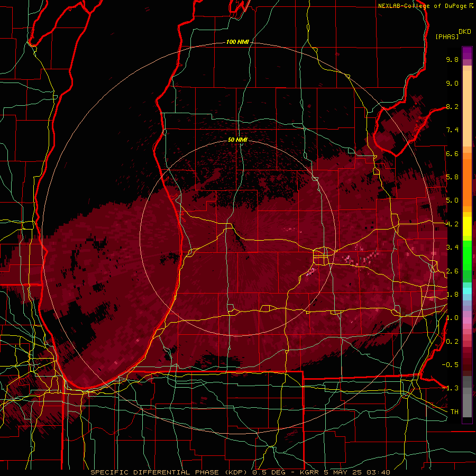Click the 4.2 legend value
The image size is (476, 476).
[x=452, y=224]
